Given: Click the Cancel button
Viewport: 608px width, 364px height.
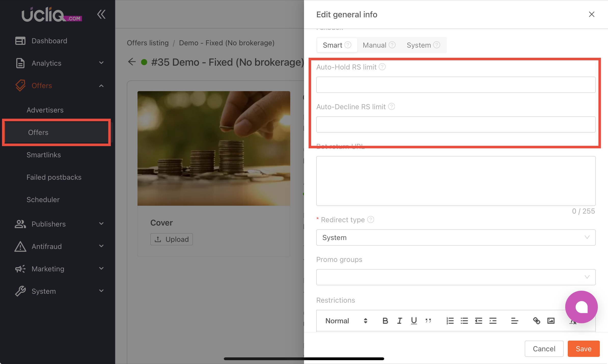Looking at the screenshot, I should [x=544, y=349].
